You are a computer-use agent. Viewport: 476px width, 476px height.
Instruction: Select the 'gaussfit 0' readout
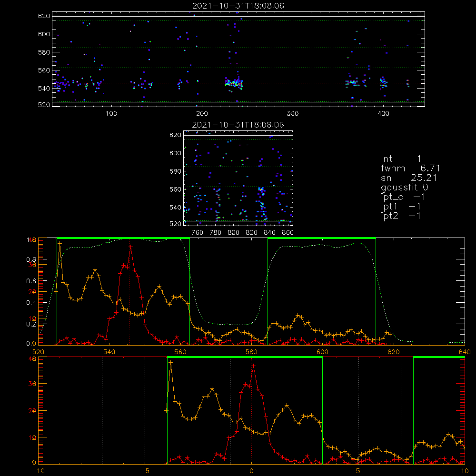point(404,187)
